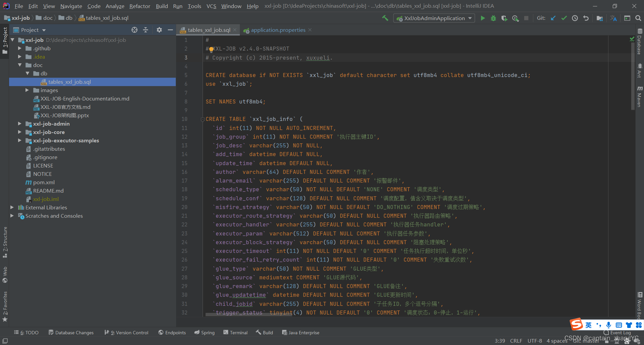
Task: Open Run Anything icon in toolbar
Action: 627,18
